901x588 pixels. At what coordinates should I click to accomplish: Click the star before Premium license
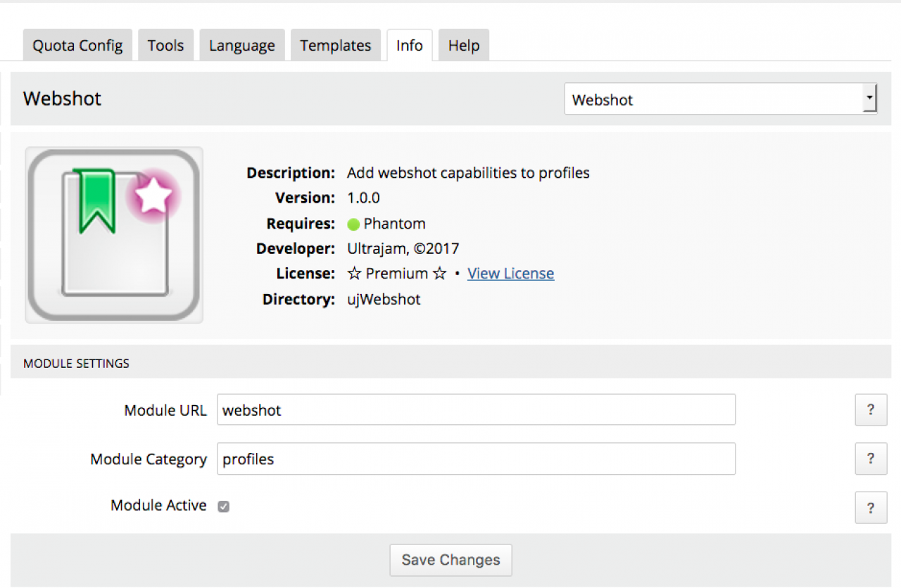pyautogui.click(x=354, y=274)
